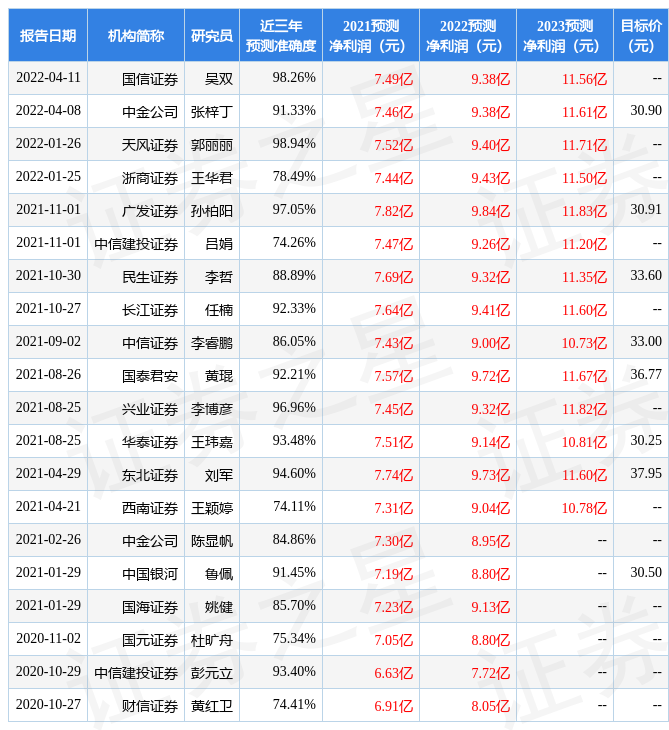Click the 10.78亿 forecast value
The width and height of the screenshot is (669, 730).
pos(584,508)
